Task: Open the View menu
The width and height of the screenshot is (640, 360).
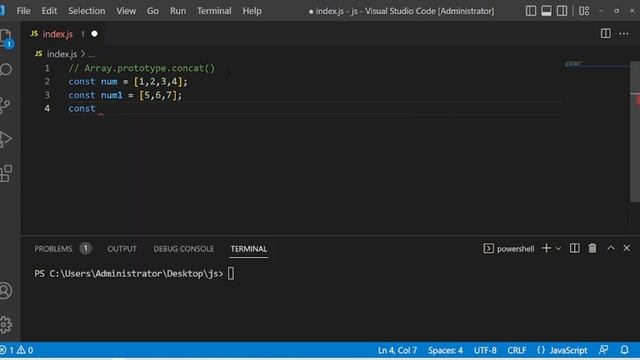Action: 126,11
